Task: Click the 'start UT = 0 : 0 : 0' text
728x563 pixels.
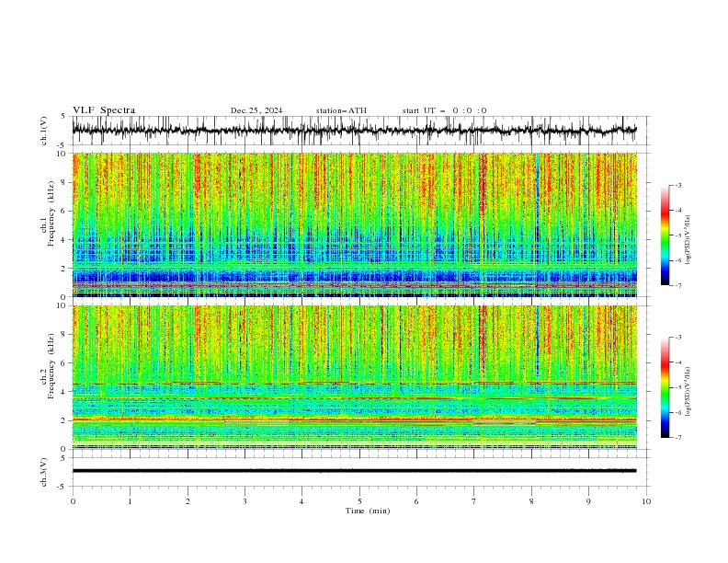Action: point(444,110)
